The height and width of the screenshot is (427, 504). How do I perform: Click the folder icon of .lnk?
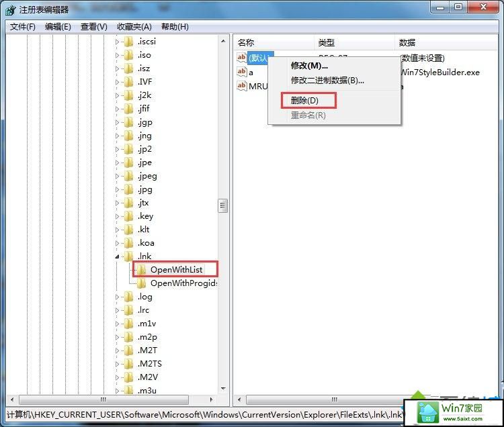tap(129, 256)
